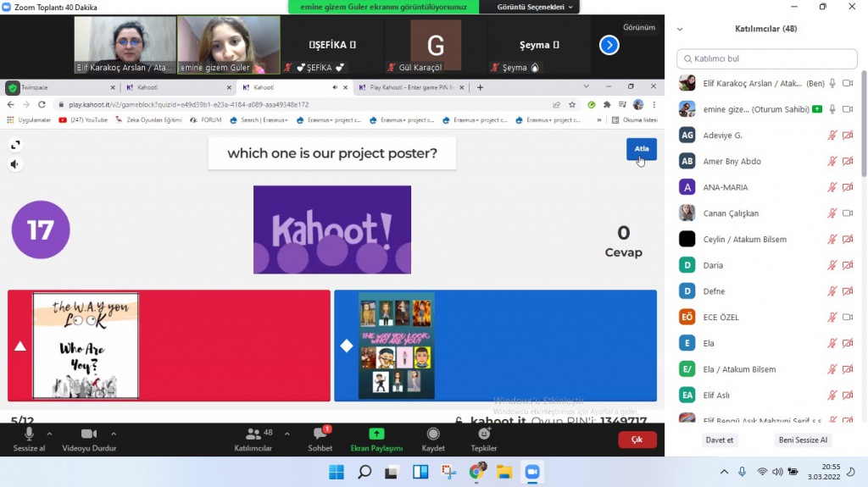Open Katılımcılar panel from Zoom toolbar
The image size is (868, 487).
point(253,440)
